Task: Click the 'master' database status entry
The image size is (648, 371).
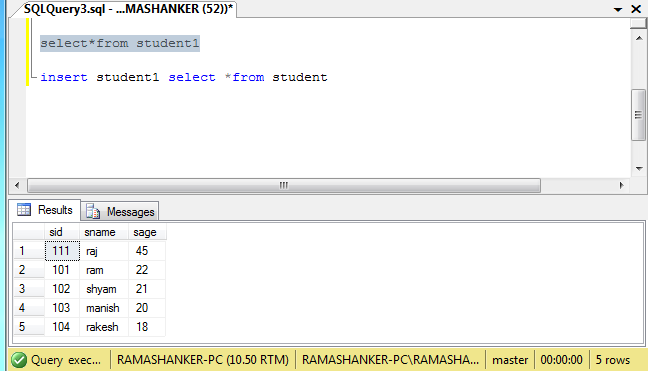Action: [510, 360]
